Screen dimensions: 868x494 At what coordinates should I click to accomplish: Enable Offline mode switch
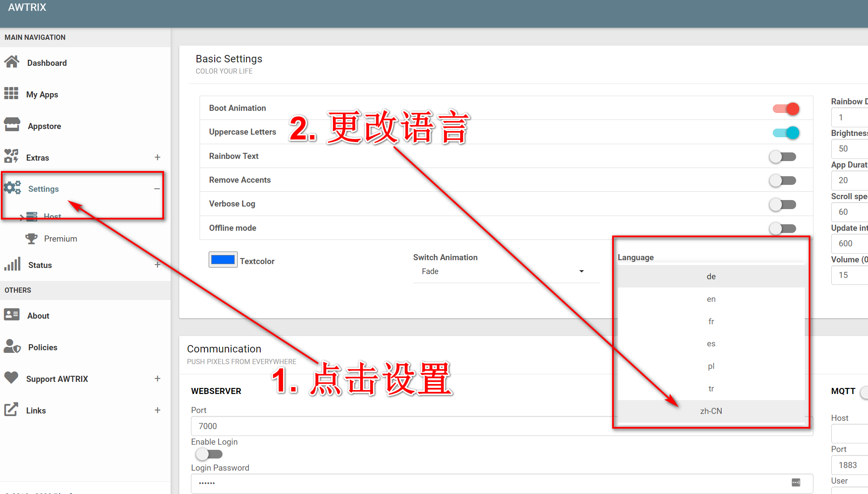(783, 228)
